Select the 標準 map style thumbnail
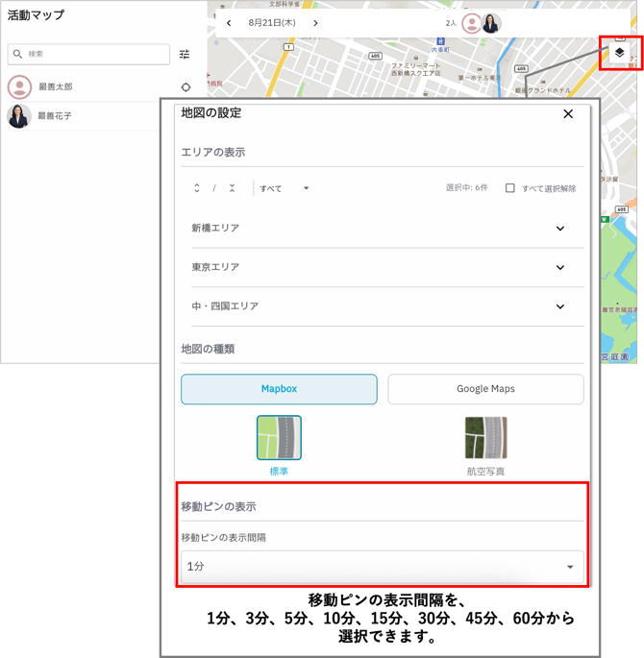The height and width of the screenshot is (658, 644). click(x=279, y=438)
